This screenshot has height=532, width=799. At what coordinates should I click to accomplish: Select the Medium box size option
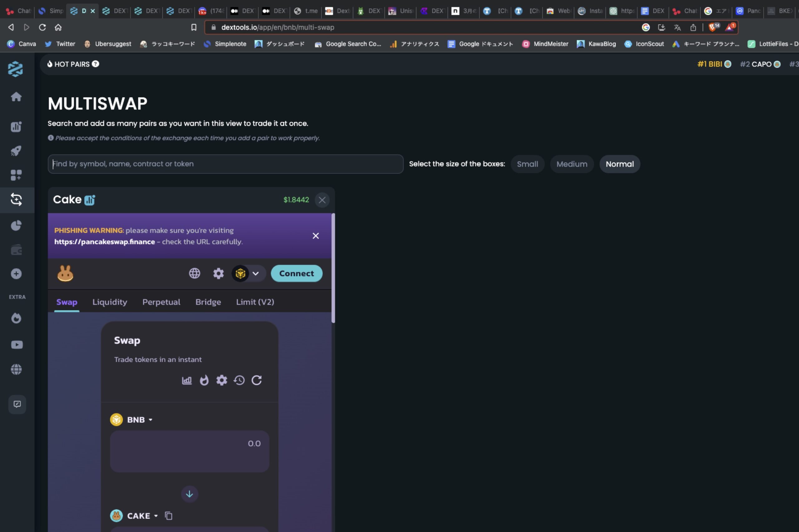[x=571, y=164]
